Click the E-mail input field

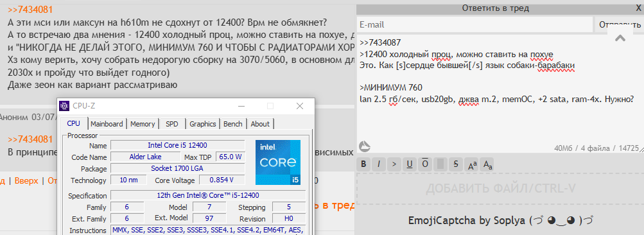click(x=474, y=24)
